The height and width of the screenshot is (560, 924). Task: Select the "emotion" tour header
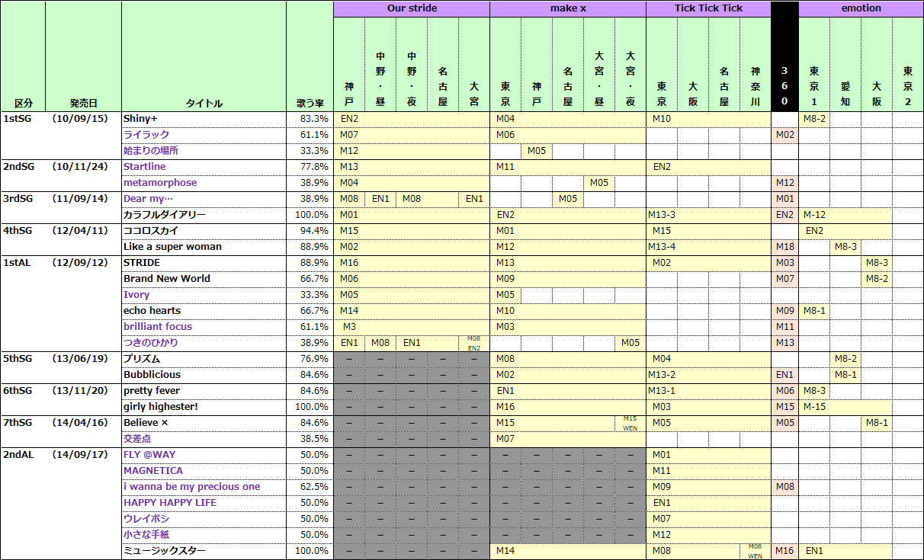(861, 8)
